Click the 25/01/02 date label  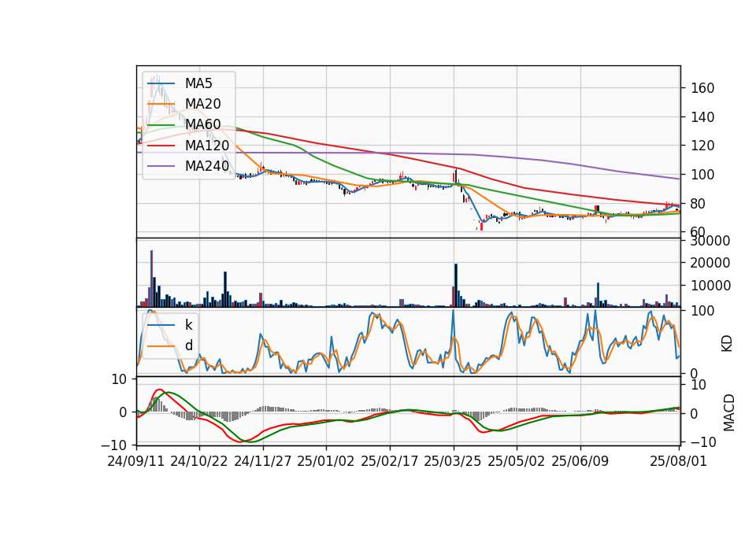coord(326,461)
